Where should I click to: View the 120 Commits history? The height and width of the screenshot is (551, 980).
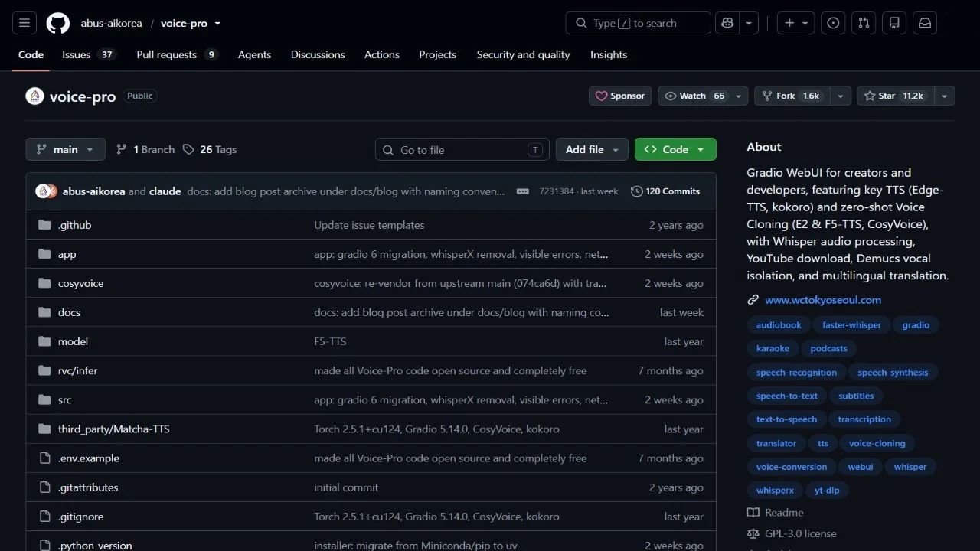(x=665, y=191)
